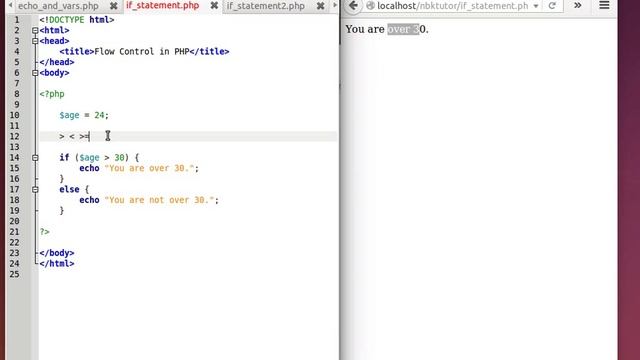Go back in the browser
This screenshot has width=640, height=360.
(x=353, y=6)
